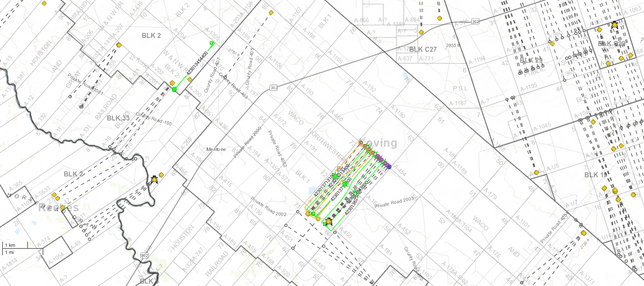
Task: Select the Private Road 2002 label
Action: click(x=268, y=206)
